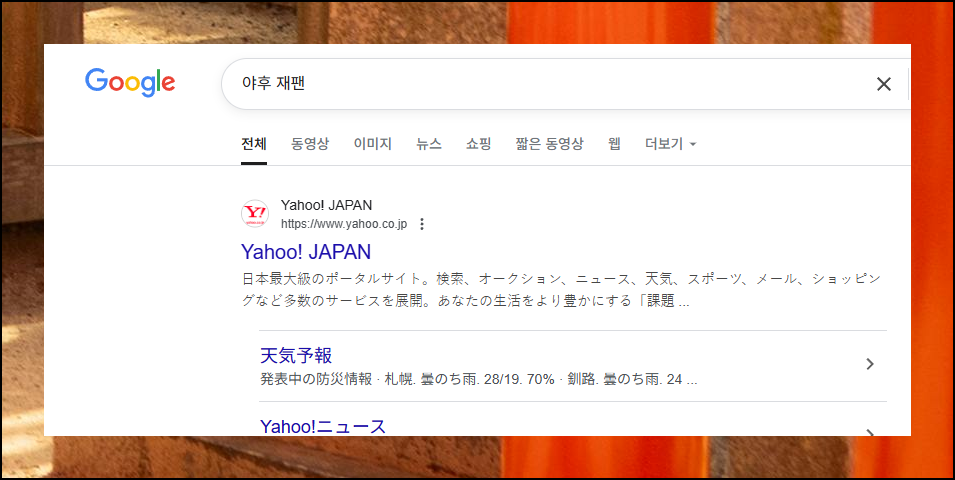Open the Yahoo! JAPAN result title link
955x480 pixels.
(306, 252)
